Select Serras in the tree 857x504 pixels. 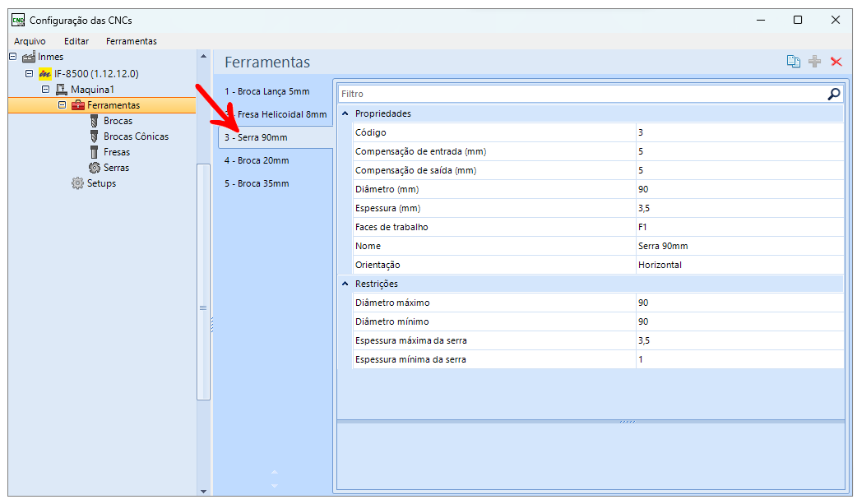(117, 168)
